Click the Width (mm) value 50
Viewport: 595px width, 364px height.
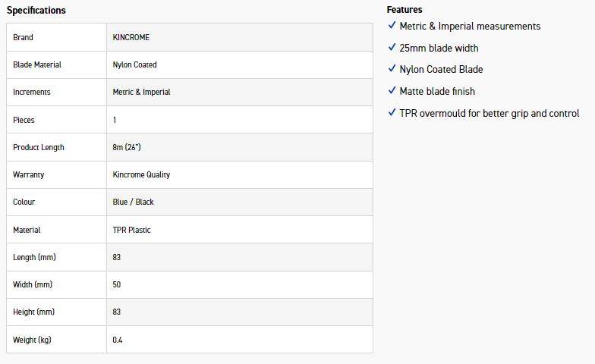pyautogui.click(x=117, y=284)
